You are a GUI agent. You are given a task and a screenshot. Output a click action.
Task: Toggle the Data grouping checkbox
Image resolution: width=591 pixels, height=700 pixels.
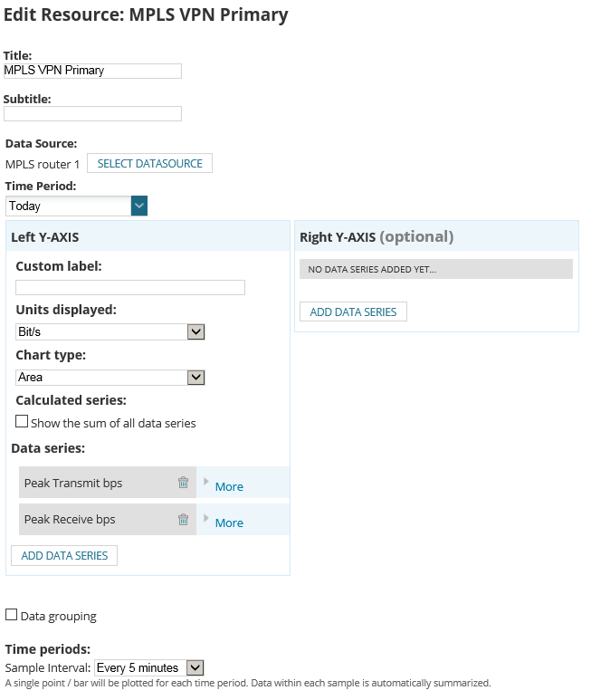(11, 615)
